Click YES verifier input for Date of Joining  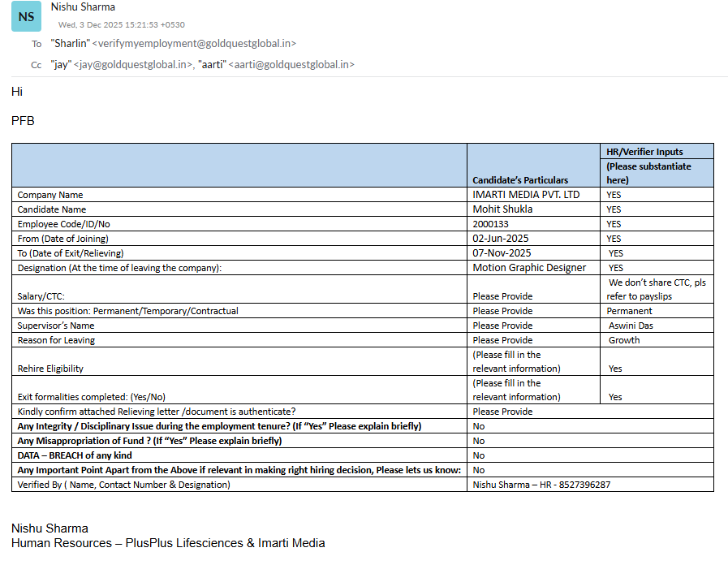point(614,239)
